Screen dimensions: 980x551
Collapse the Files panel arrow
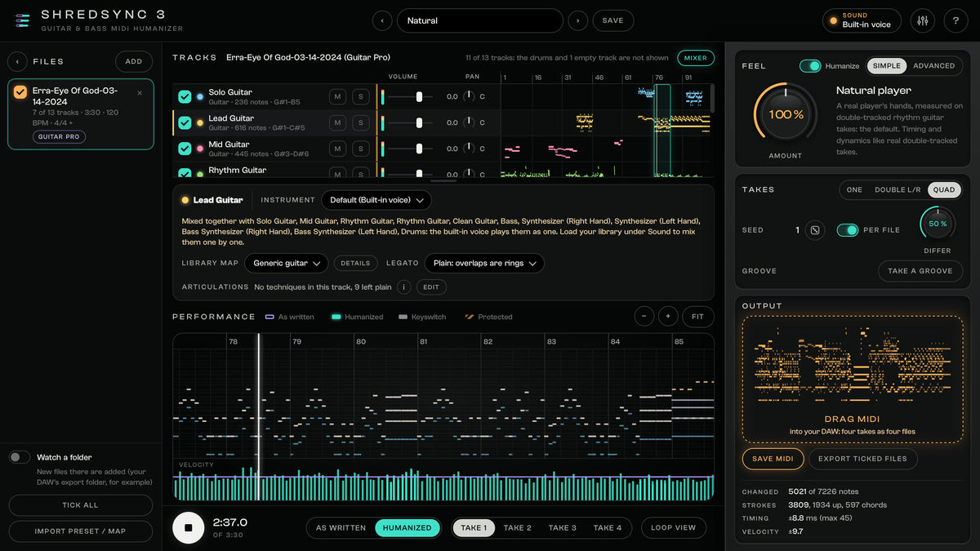click(17, 61)
